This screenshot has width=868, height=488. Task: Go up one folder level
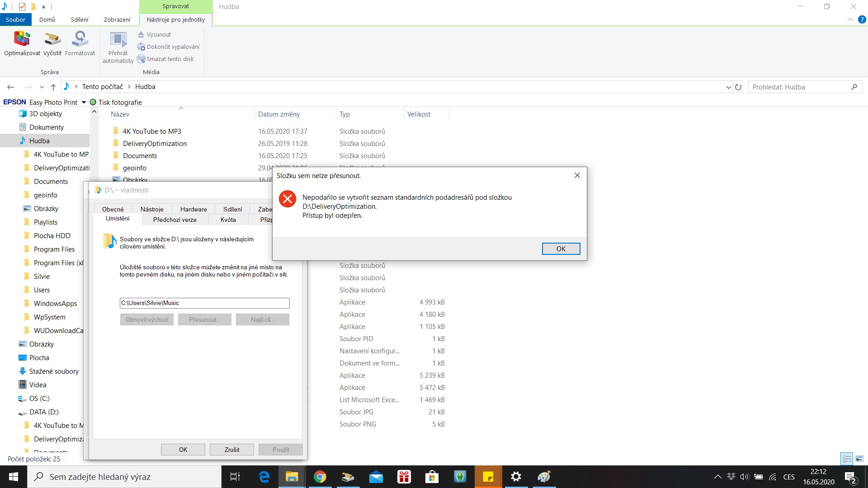pos(53,87)
